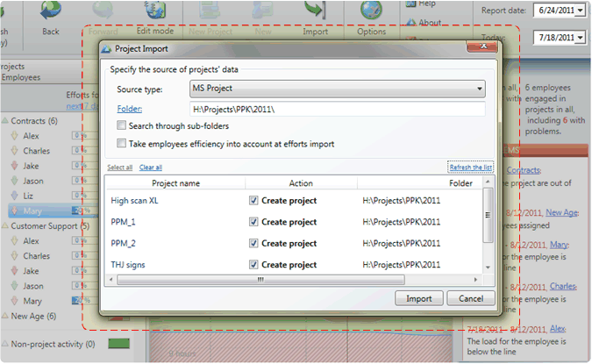The height and width of the screenshot is (364, 592).
Task: Select Mary under Customer Support
Action: point(32,302)
